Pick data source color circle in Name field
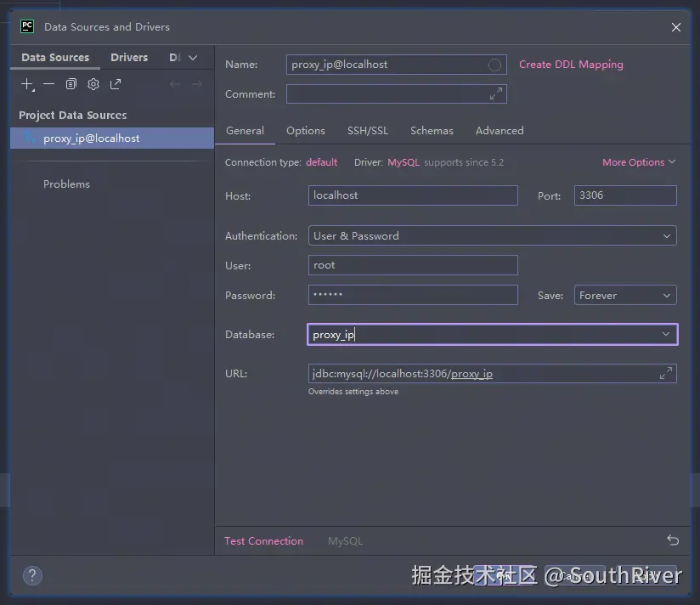 [494, 65]
